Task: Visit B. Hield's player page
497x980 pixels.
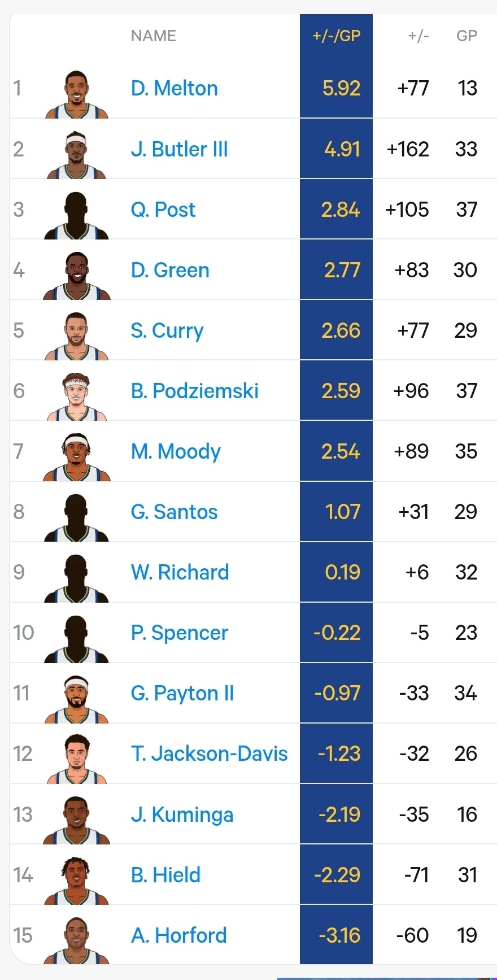Action: (166, 875)
